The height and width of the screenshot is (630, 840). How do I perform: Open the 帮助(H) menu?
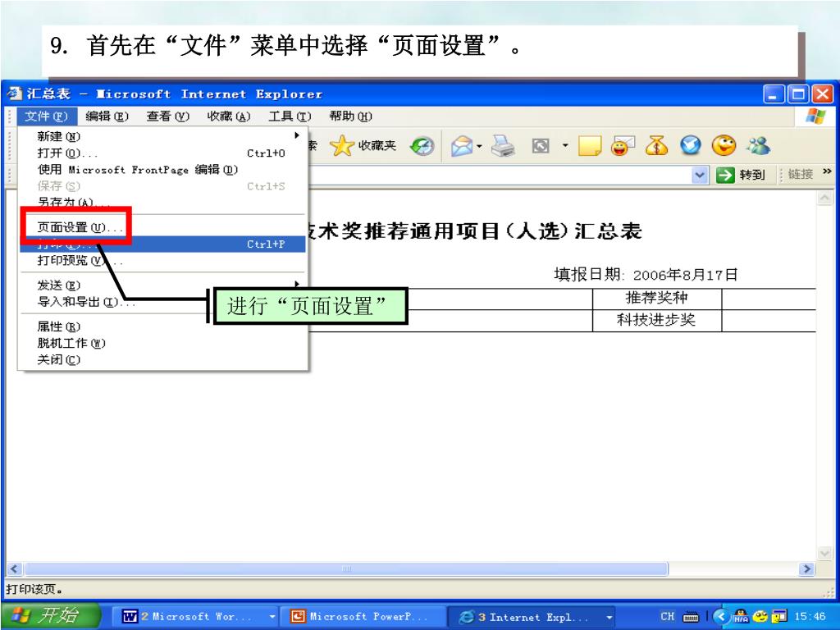[x=350, y=116]
